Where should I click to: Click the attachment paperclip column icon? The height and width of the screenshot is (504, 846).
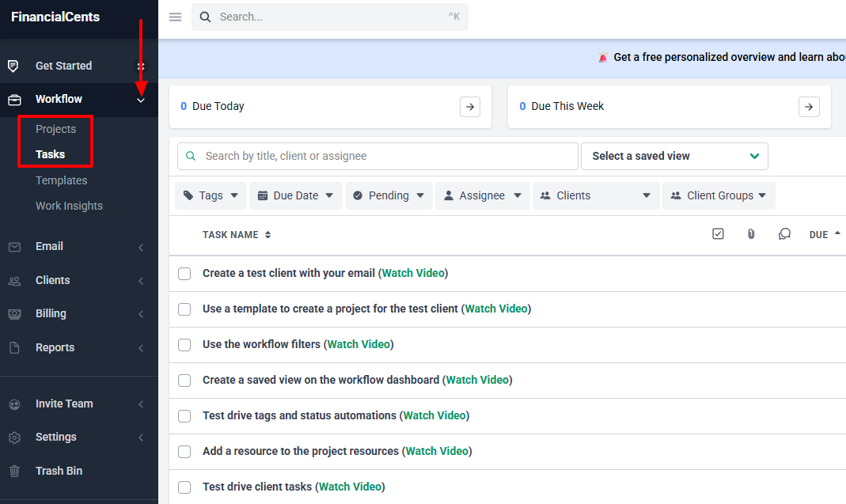pyautogui.click(x=751, y=234)
